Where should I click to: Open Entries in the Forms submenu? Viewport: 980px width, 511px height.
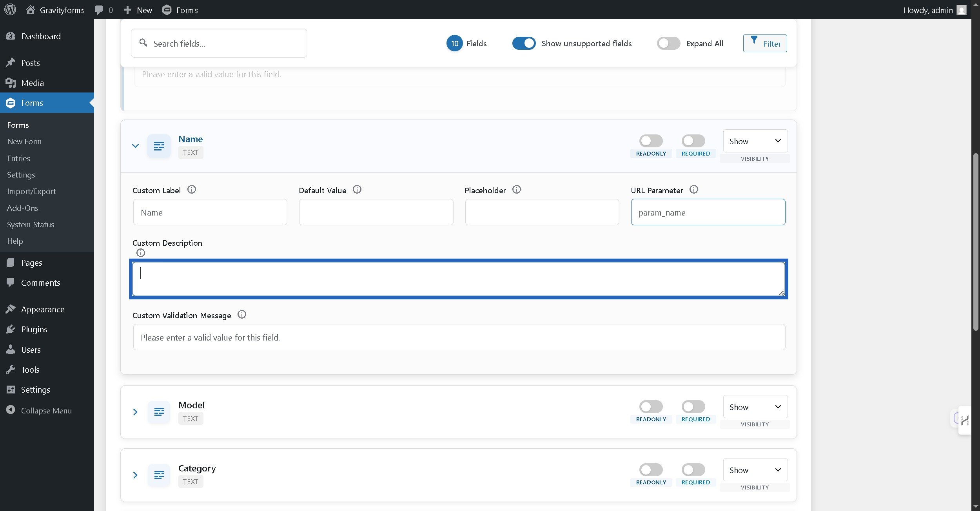(18, 158)
